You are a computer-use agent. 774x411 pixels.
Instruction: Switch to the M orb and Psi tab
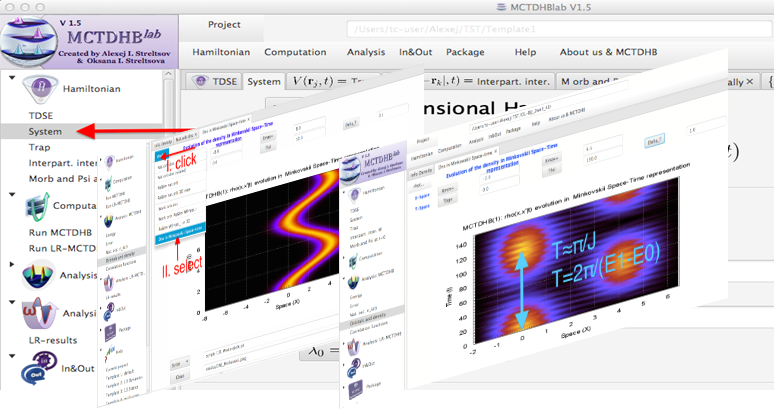click(x=590, y=81)
